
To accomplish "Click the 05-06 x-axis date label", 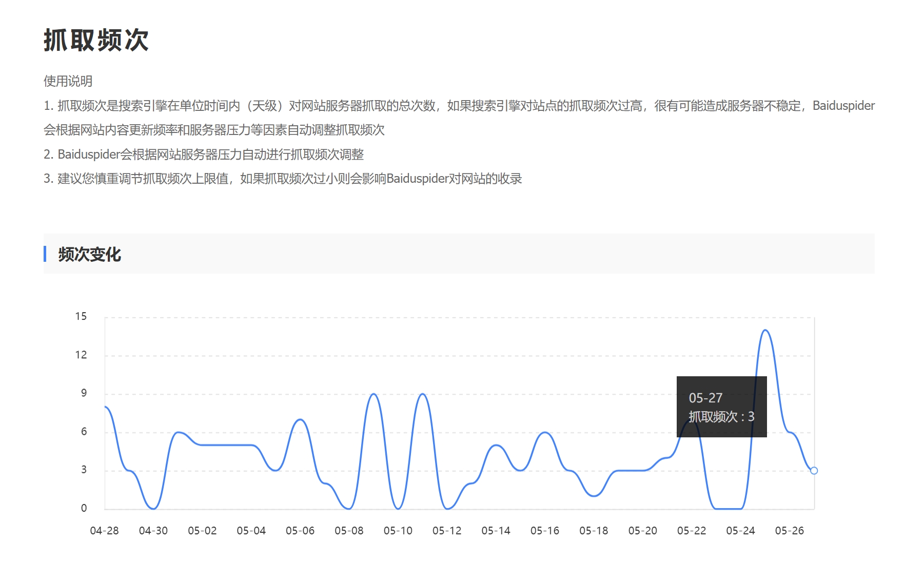I will (300, 531).
